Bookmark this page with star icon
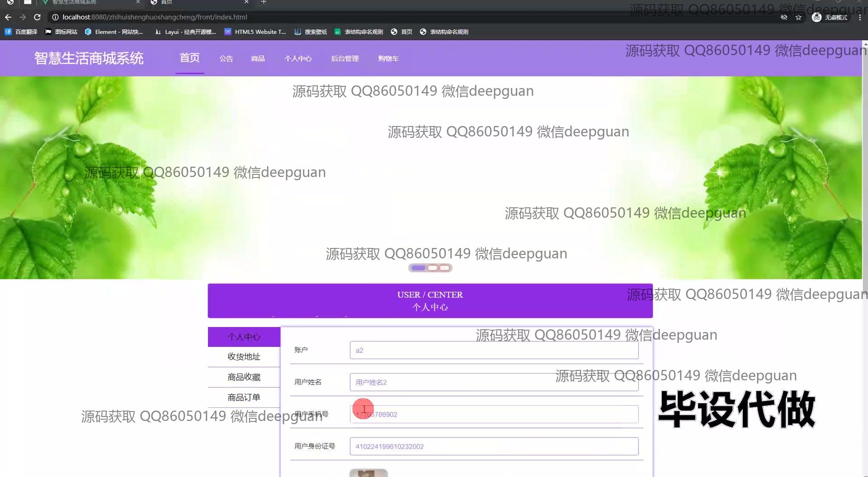 point(798,17)
